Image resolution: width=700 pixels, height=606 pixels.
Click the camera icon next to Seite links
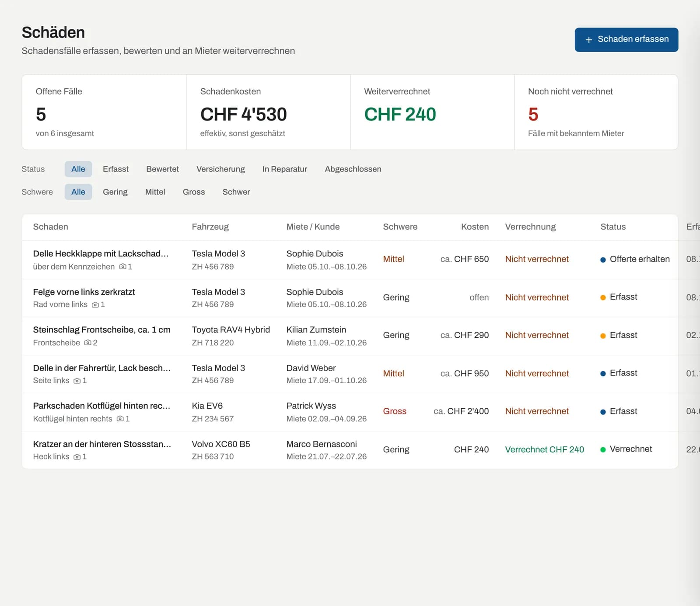tap(77, 381)
